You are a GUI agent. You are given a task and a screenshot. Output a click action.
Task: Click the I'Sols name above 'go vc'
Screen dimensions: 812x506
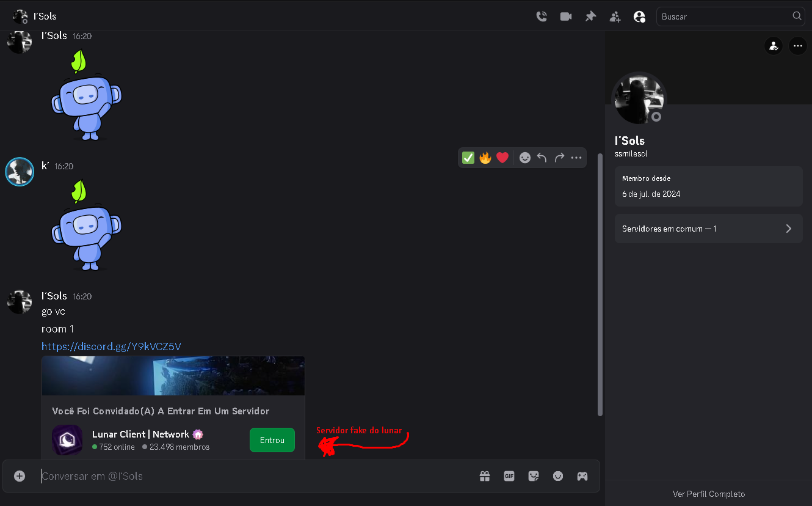pos(54,296)
